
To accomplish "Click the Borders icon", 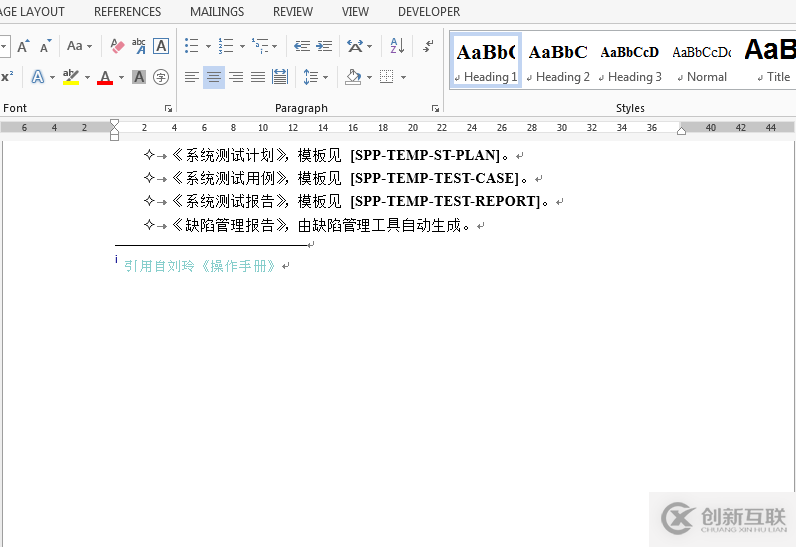I will click(x=387, y=77).
